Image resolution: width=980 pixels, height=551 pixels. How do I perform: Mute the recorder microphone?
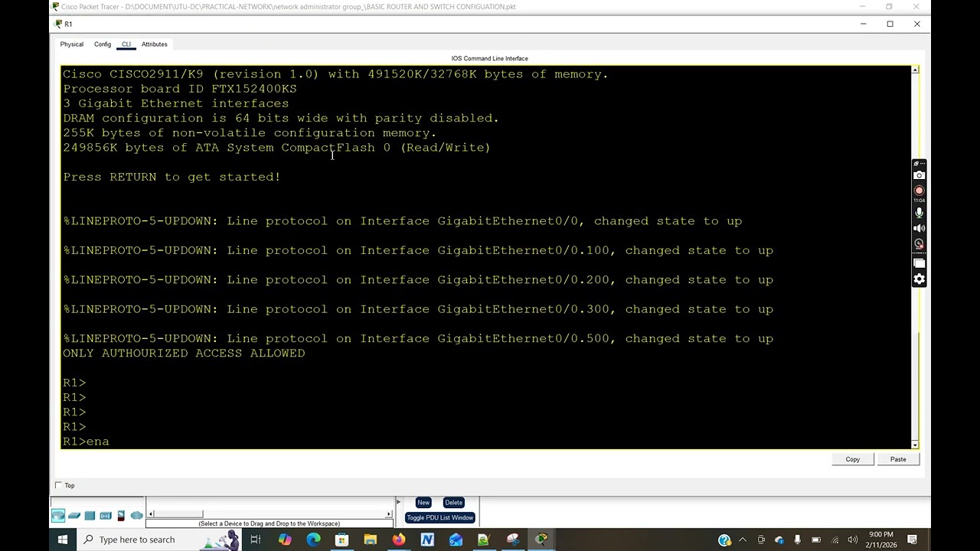[920, 213]
